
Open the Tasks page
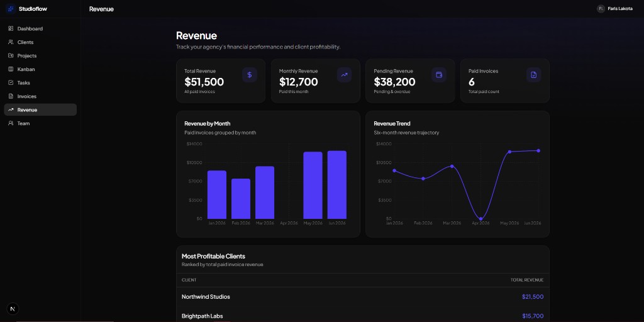40,82
